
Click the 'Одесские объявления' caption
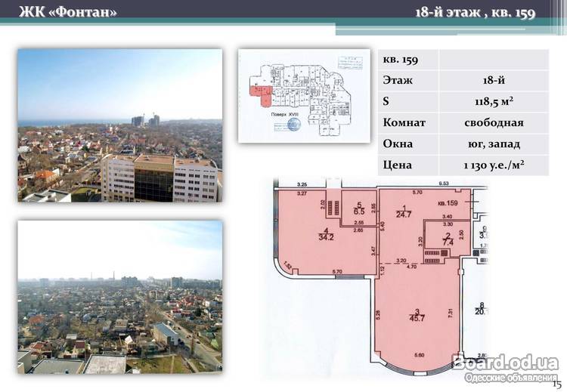[x=511, y=377]
